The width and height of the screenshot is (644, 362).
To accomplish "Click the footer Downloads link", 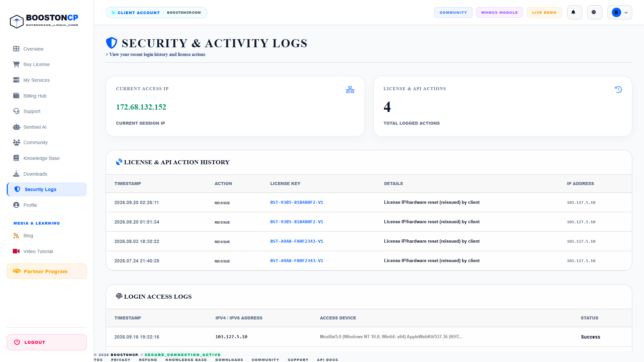I will (x=229, y=360).
